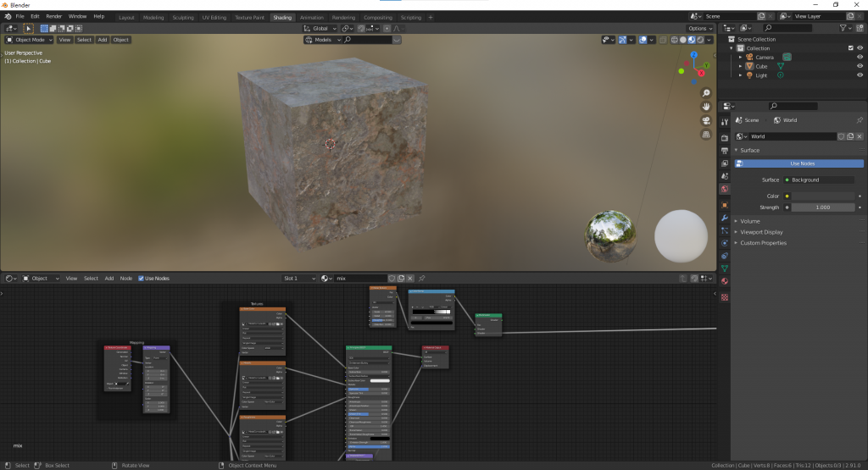Toggle the properties pin icon

[x=860, y=120]
